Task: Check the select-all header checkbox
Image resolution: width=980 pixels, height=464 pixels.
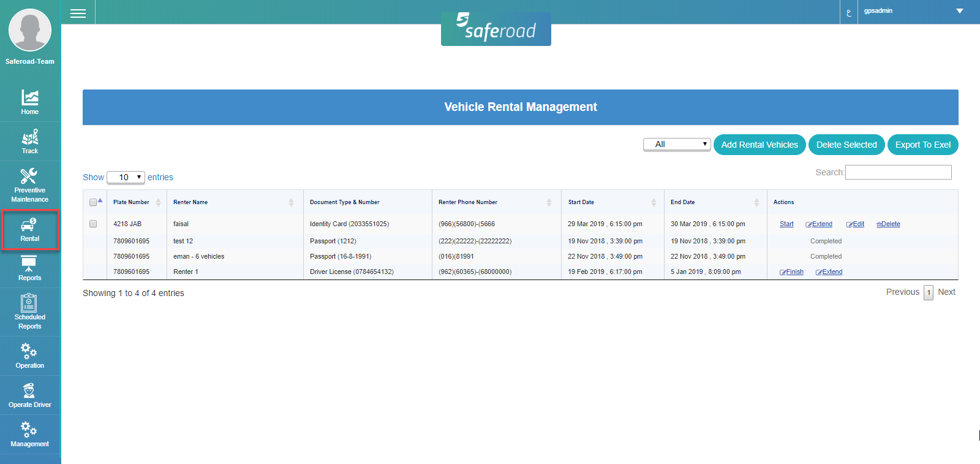Action: click(93, 202)
